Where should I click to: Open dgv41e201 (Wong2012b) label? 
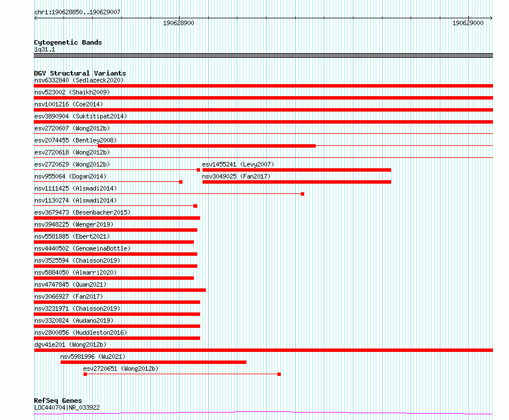(x=70, y=344)
